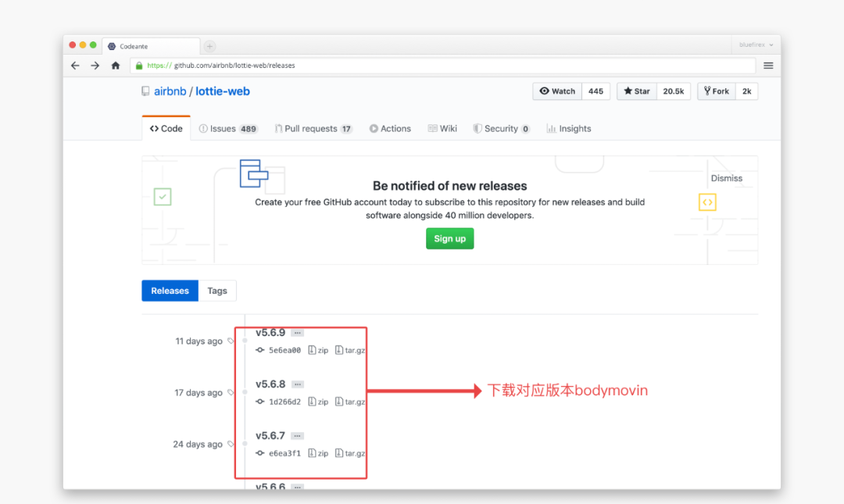This screenshot has height=504, width=844.
Task: Click the Watch button
Action: [x=558, y=91]
